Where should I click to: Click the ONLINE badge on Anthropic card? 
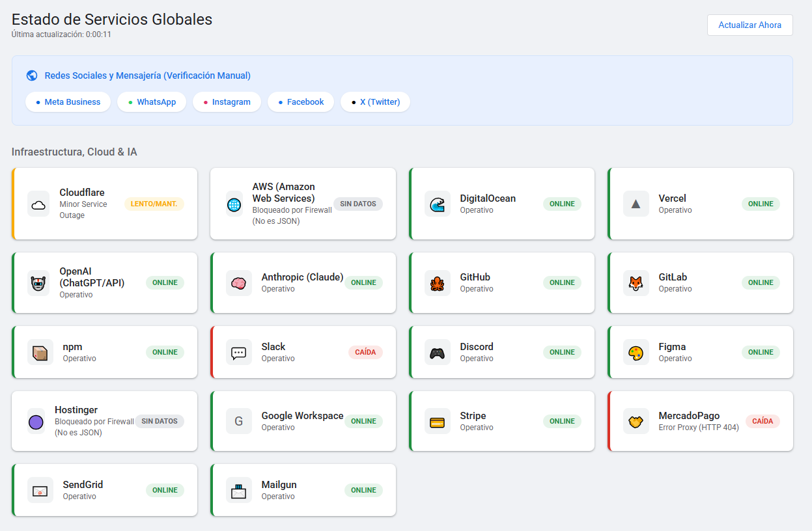click(x=363, y=283)
